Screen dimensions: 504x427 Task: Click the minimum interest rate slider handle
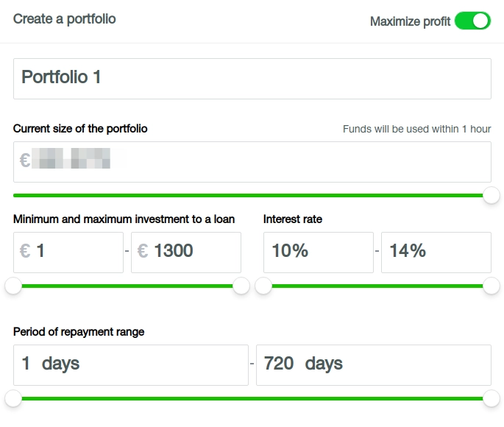tap(263, 286)
